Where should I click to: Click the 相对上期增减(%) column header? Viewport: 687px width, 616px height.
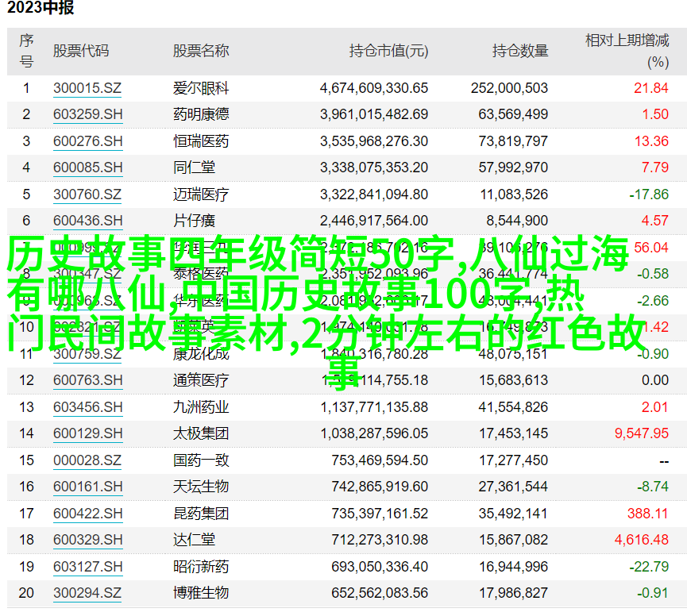pyautogui.click(x=627, y=52)
